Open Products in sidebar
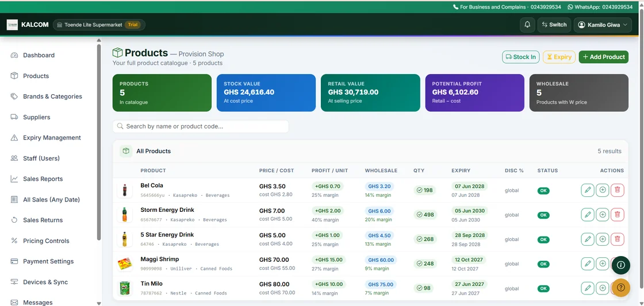Screen dimensions: 644x306 (36, 76)
